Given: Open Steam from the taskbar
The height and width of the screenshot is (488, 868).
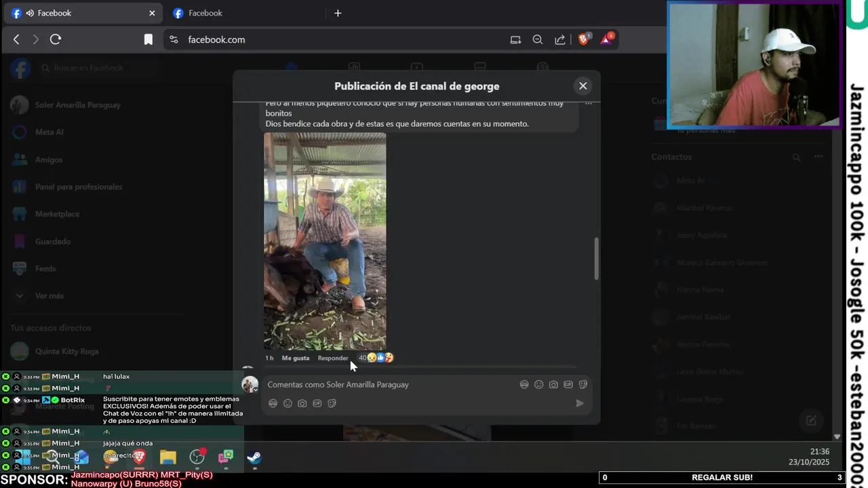Looking at the screenshot, I should (x=254, y=457).
